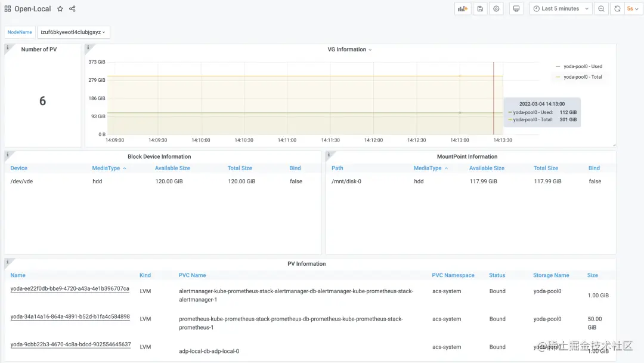Sort MountPoint table by Bind
This screenshot has width=644, height=363.
tap(594, 168)
